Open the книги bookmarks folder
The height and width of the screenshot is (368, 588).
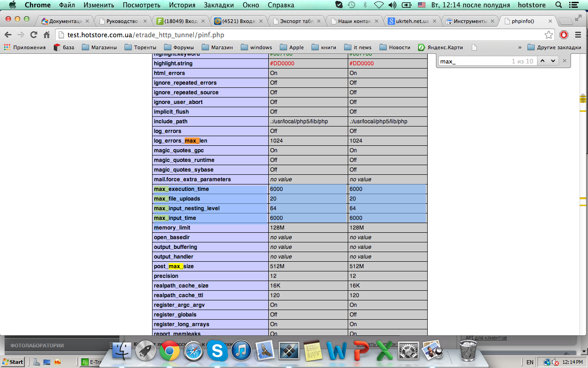click(324, 47)
